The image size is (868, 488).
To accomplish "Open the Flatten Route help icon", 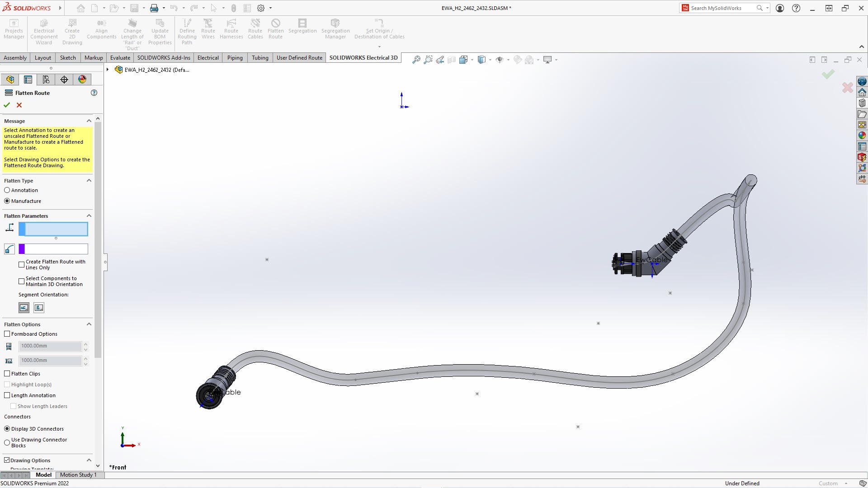I will click(94, 93).
